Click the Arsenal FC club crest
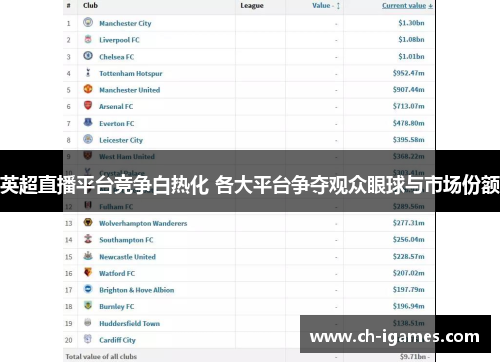500x362 pixels. click(88, 106)
